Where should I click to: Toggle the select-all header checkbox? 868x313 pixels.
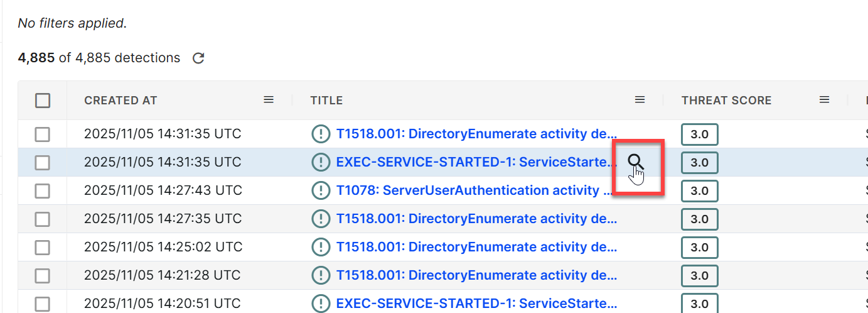[x=43, y=101]
